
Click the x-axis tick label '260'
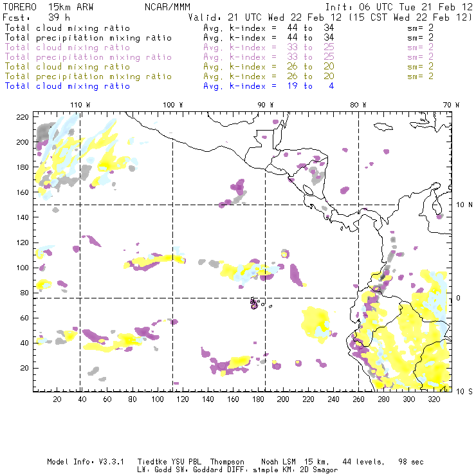[358, 399]
